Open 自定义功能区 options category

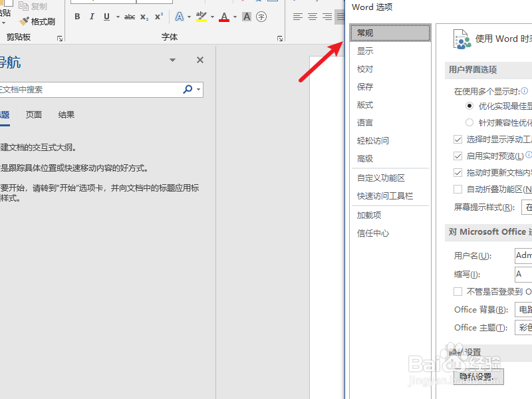390,178
